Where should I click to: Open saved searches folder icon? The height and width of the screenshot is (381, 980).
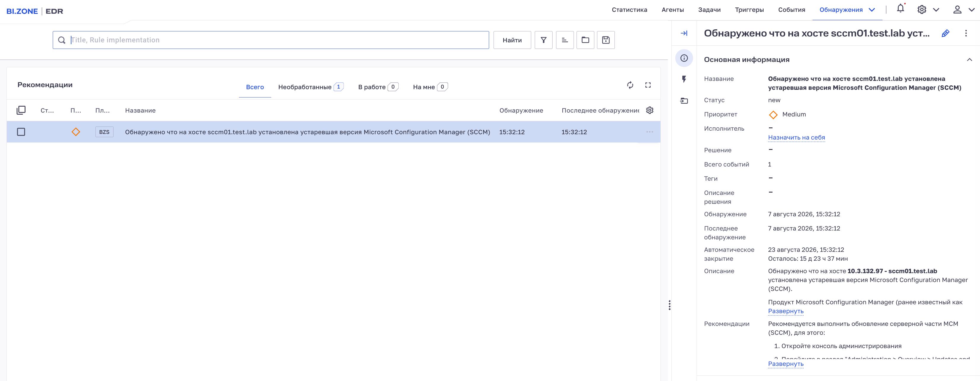[585, 40]
